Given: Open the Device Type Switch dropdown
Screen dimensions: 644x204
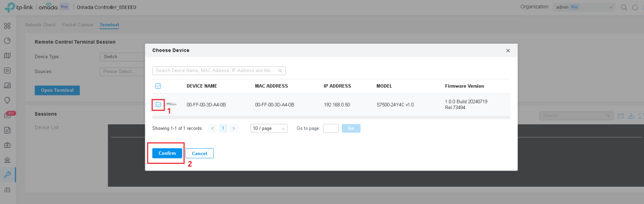Looking at the screenshot, I should coord(123,57).
